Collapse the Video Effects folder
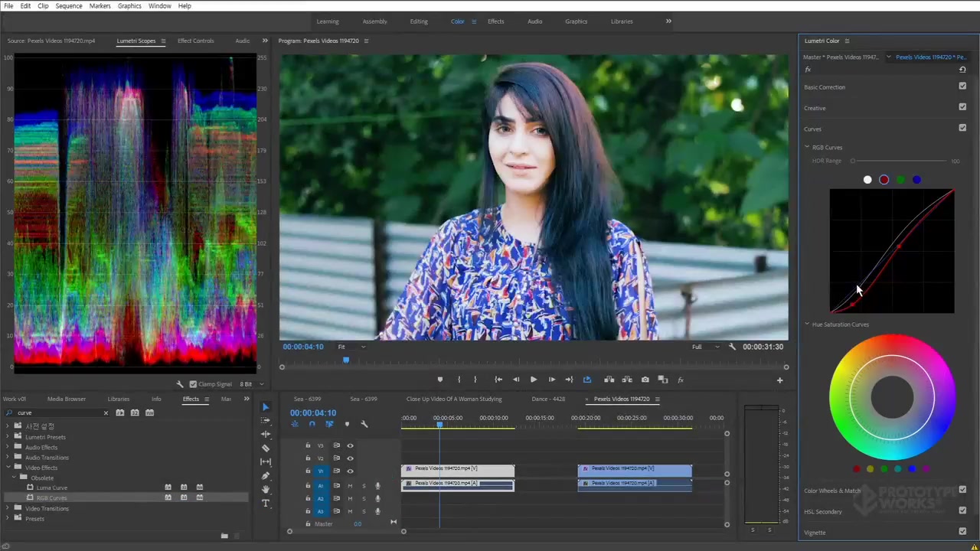 tap(8, 468)
